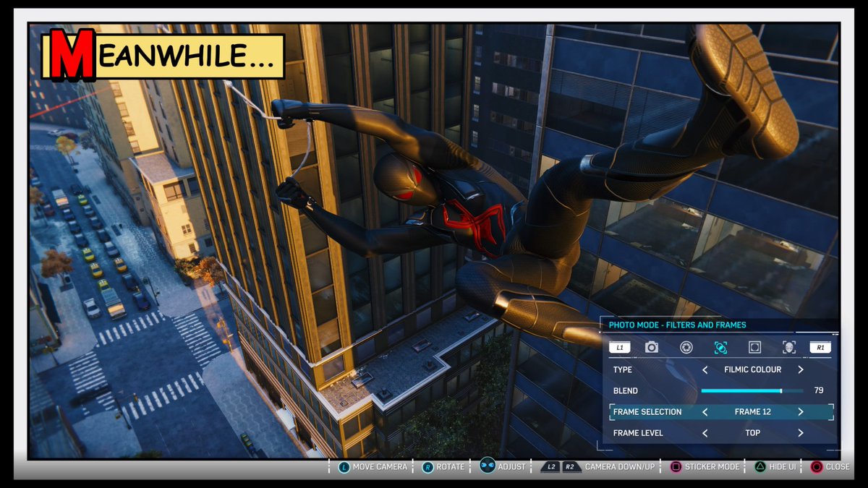Click the Photo Mode - Filters and Frames title
868x488 pixels.
tap(677, 325)
